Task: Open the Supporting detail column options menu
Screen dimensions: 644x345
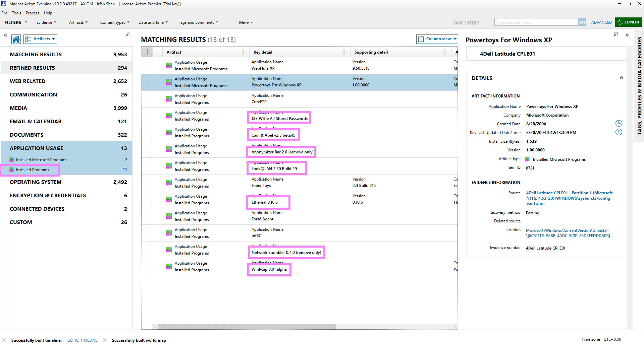Action: (x=445, y=52)
